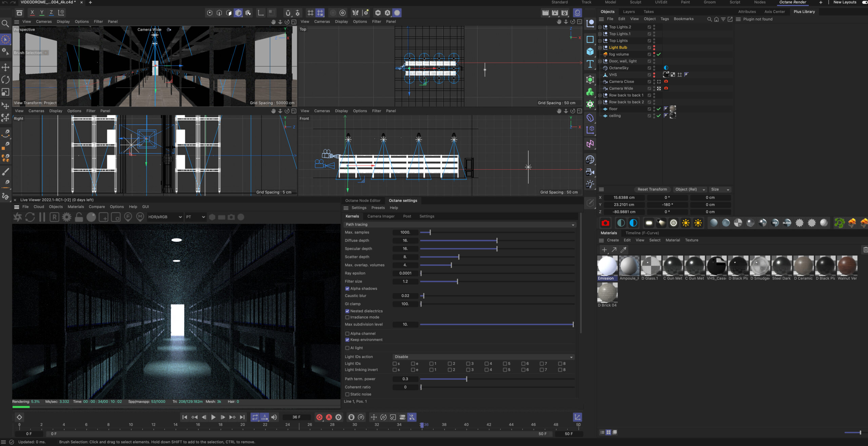Click the Cube primitive icon
The image size is (868, 446).
point(590,52)
